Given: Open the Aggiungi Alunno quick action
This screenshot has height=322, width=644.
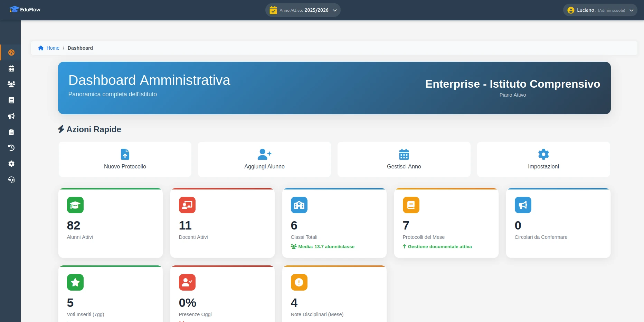Looking at the screenshot, I should pos(264,159).
